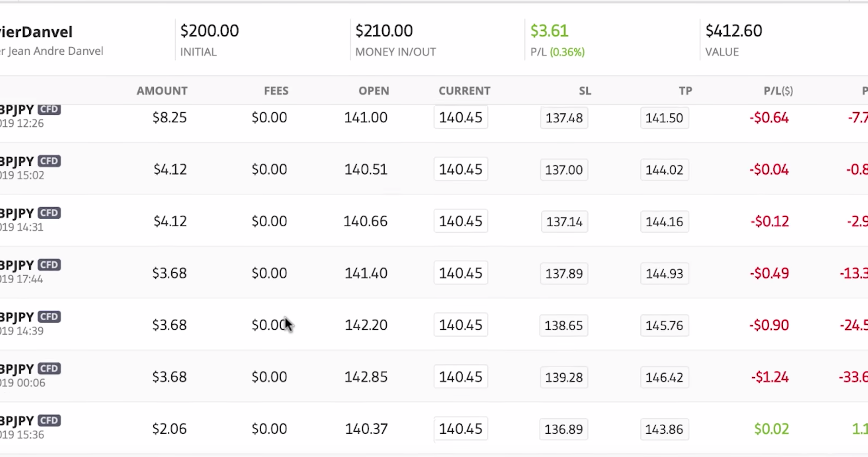This screenshot has height=457, width=868.
Task: Open the TP edit box showing 141.50
Action: pyautogui.click(x=664, y=118)
